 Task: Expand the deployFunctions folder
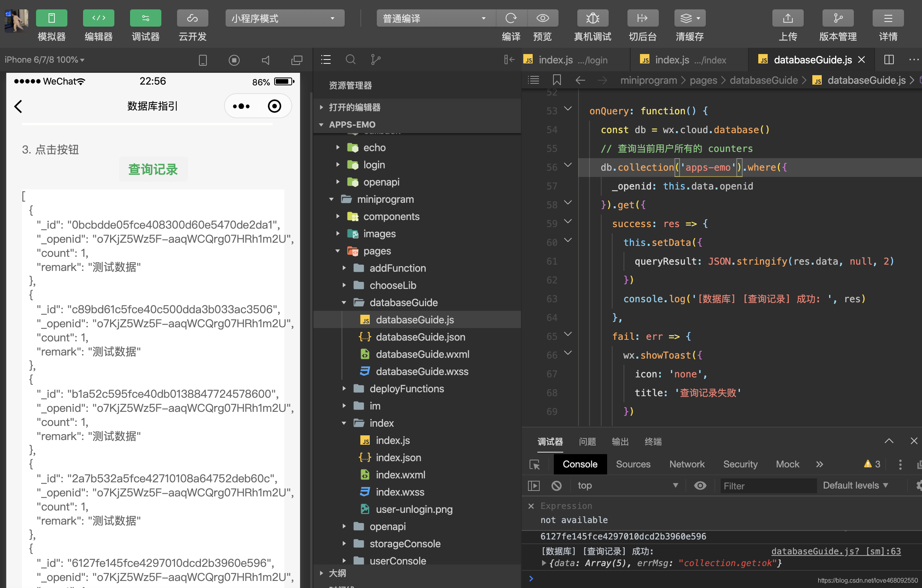point(407,389)
